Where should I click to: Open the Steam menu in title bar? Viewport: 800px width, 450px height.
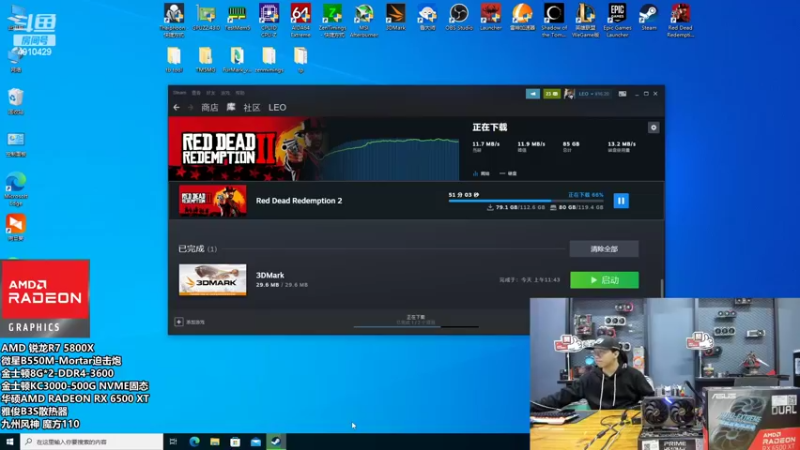click(180, 93)
